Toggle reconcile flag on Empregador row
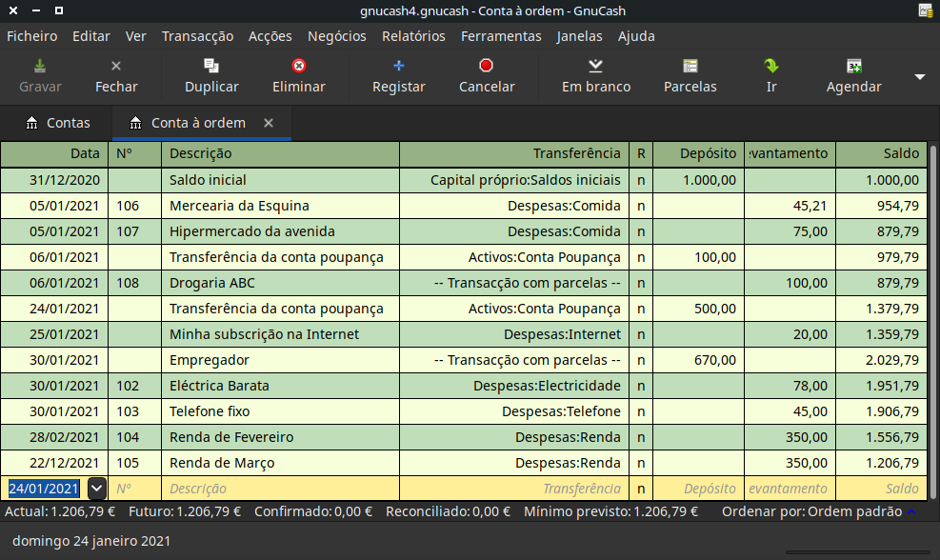 pos(640,360)
